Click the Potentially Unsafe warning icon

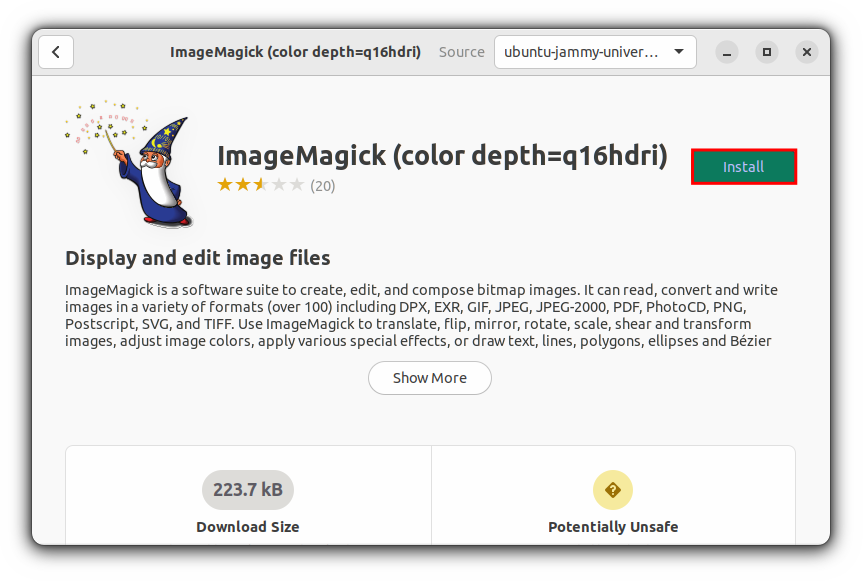coord(613,490)
